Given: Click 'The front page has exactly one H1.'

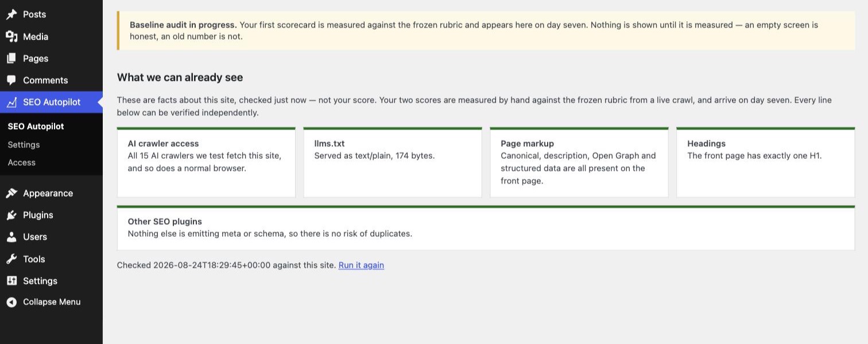Looking at the screenshot, I should (x=754, y=155).
